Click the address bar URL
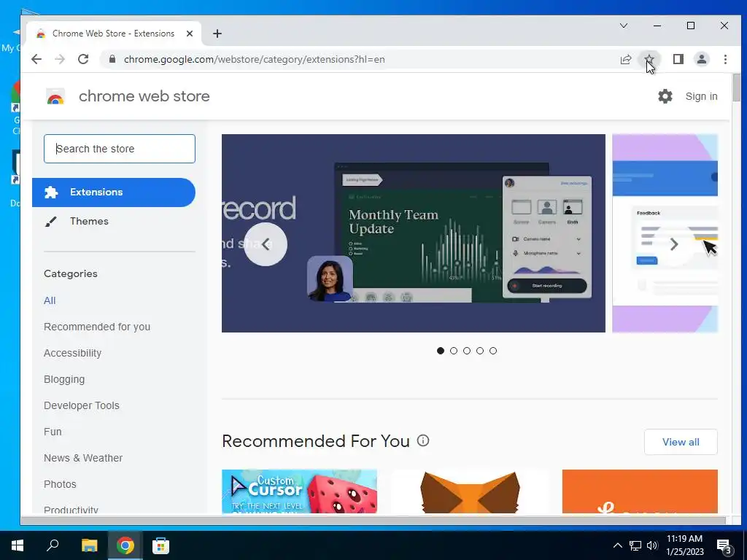The image size is (747, 560). tap(255, 59)
